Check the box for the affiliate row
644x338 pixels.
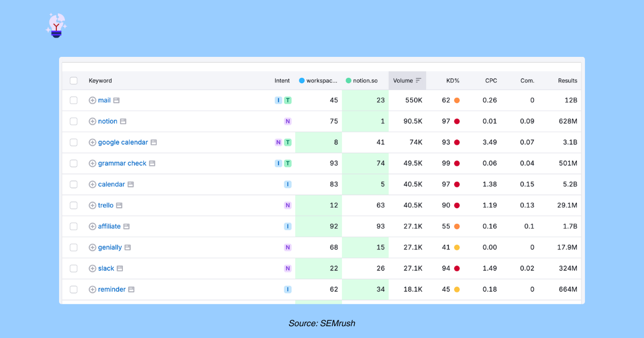(74, 226)
